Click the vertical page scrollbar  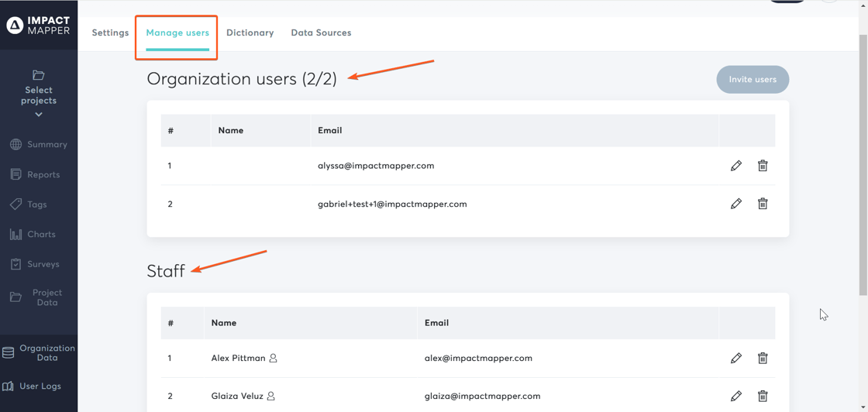tap(863, 155)
